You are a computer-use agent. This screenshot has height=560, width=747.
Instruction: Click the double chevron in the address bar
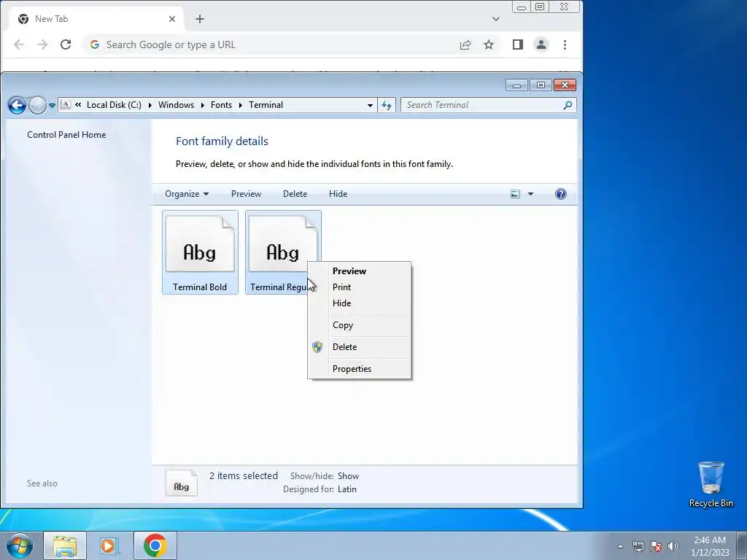[x=78, y=105]
